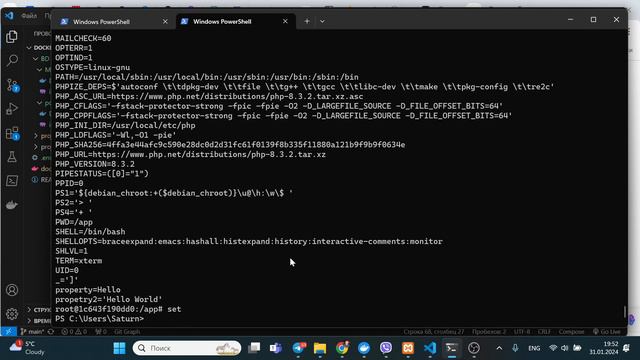Open Файл menu in VS Code
This screenshot has height=360, width=640.
[x=29, y=16]
